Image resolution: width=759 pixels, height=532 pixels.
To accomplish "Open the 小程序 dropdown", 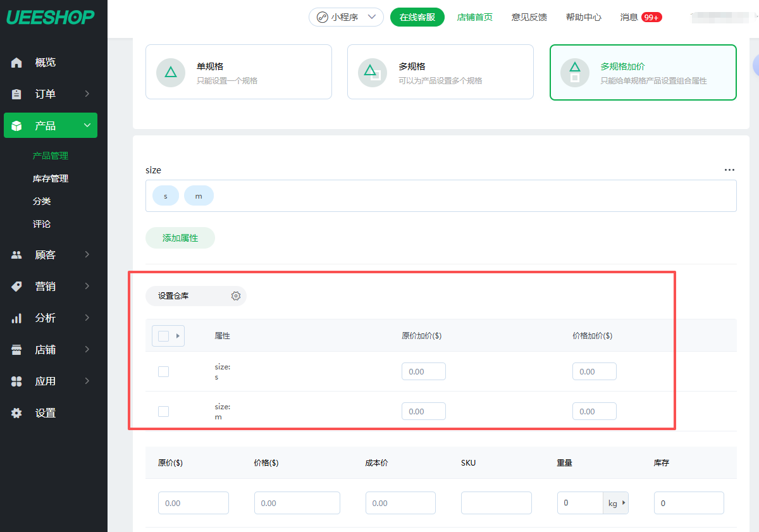I will pos(346,17).
